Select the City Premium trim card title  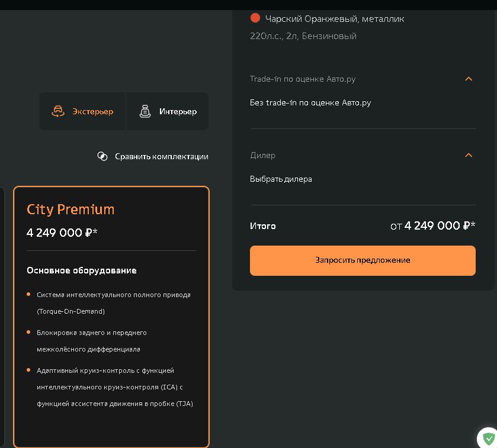70,210
